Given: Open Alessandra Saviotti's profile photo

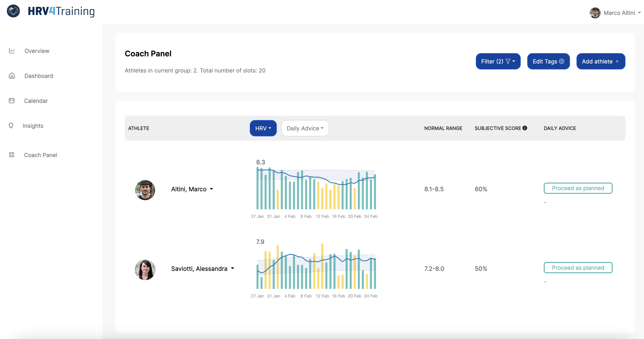Looking at the screenshot, I should tap(145, 269).
